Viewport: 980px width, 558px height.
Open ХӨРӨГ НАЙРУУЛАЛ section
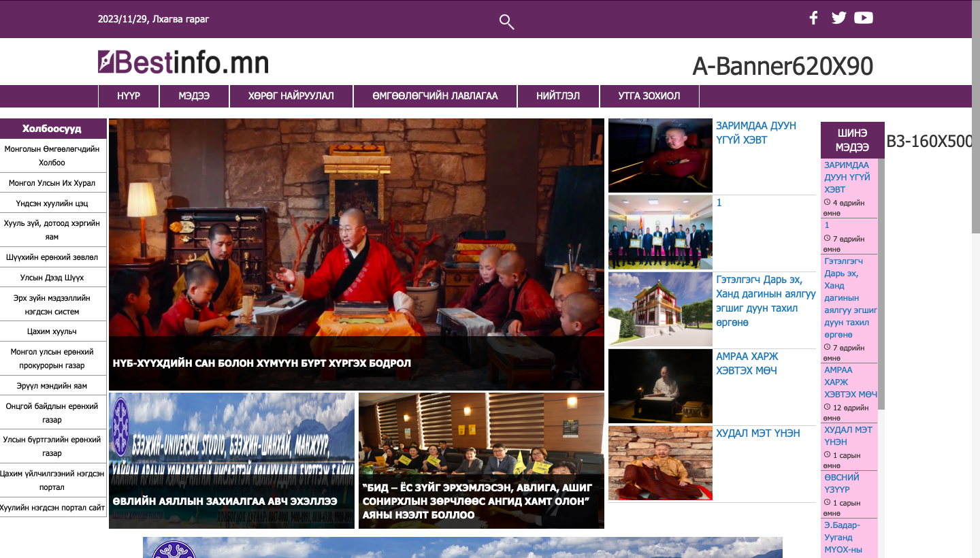(x=291, y=96)
